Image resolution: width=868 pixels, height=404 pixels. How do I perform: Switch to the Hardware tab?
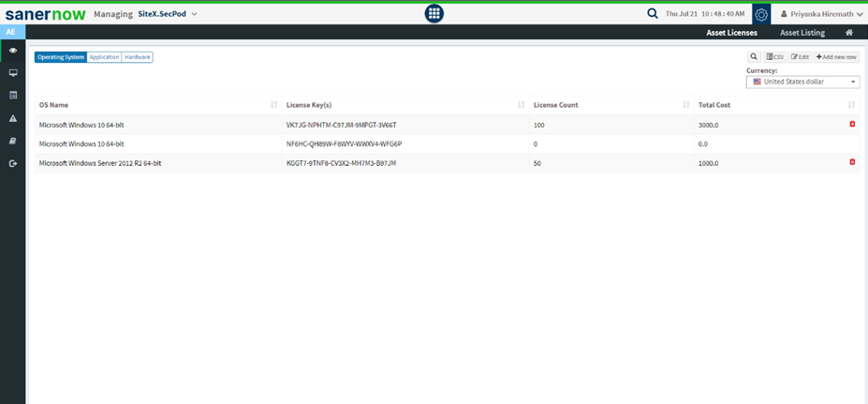coord(138,57)
